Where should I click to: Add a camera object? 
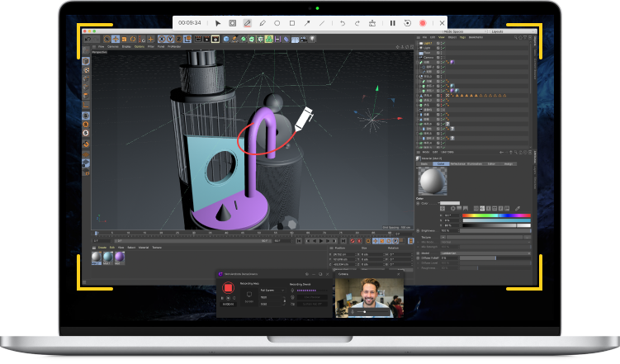tap(303, 39)
